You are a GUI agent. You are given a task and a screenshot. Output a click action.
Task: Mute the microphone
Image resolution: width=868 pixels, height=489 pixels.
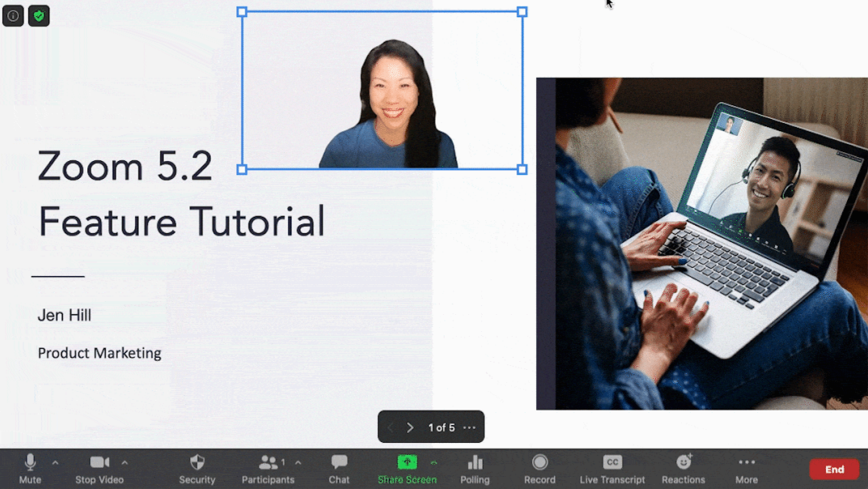pyautogui.click(x=30, y=468)
